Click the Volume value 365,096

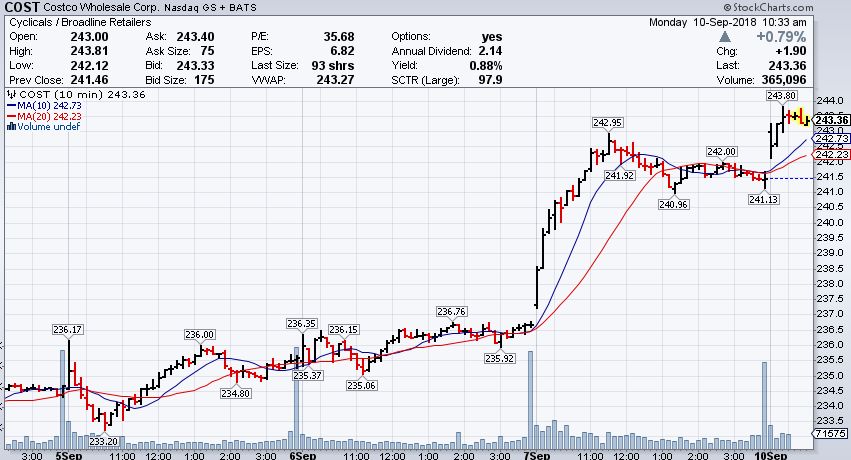point(784,80)
